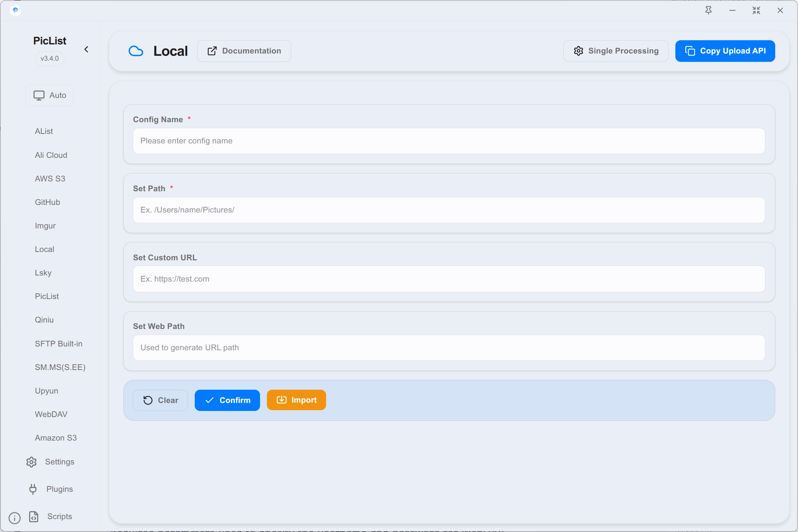Viewport: 798px width, 532px height.
Task: Click the v3.4.0 version badge
Action: 50,58
